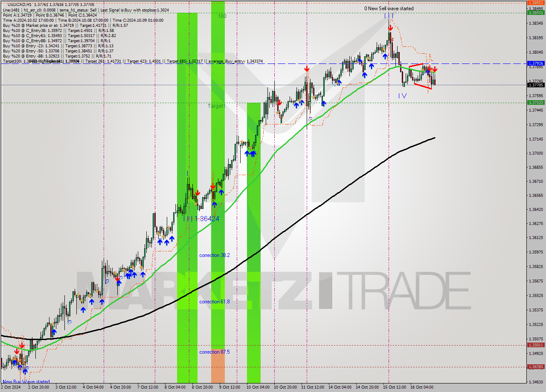Click the '10 Oct 20:00' time axis label
Image resolution: width=546 pixels, height=392 pixels.
point(285,387)
